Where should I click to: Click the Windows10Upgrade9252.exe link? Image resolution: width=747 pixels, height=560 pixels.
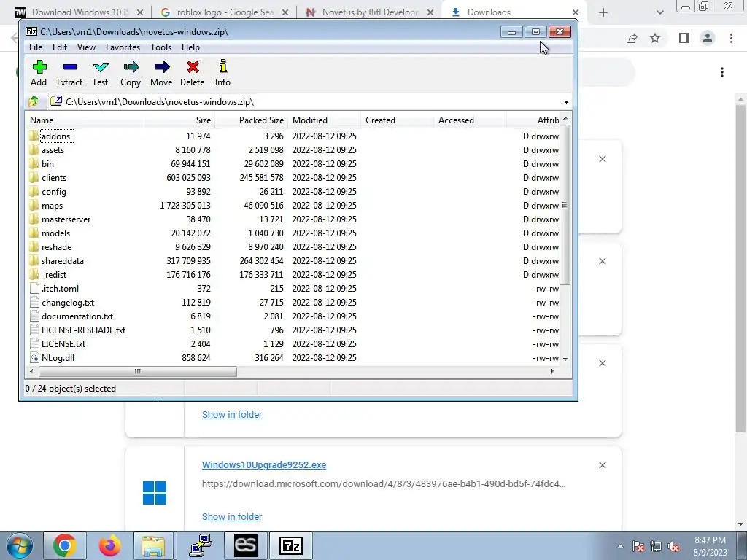(x=264, y=464)
